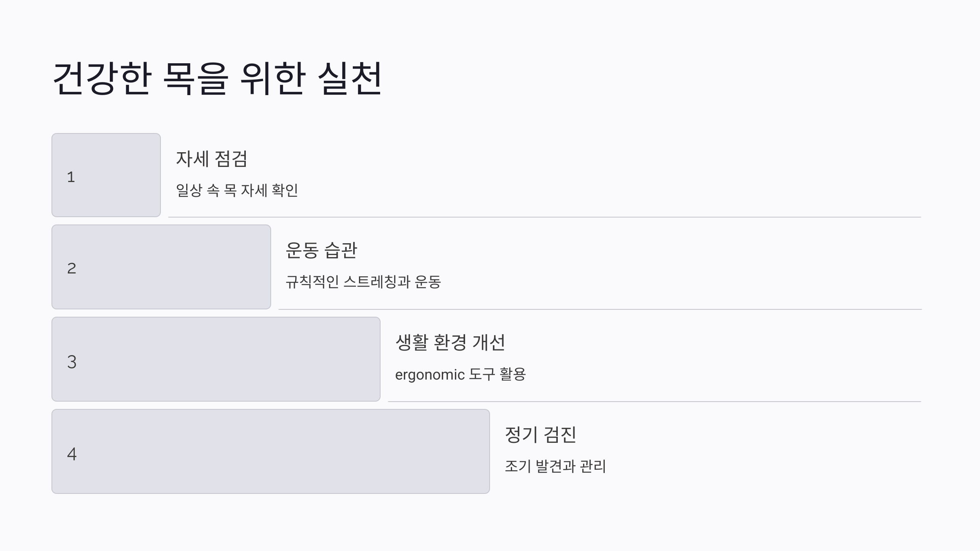Viewport: 980px width, 551px height.
Task: Click the text 조기 발견과 관리
Action: (x=555, y=467)
